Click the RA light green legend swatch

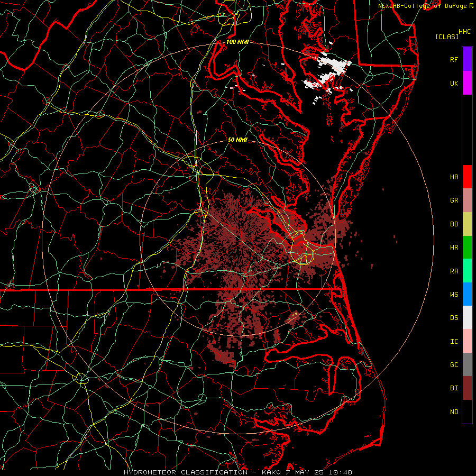pyautogui.click(x=467, y=271)
